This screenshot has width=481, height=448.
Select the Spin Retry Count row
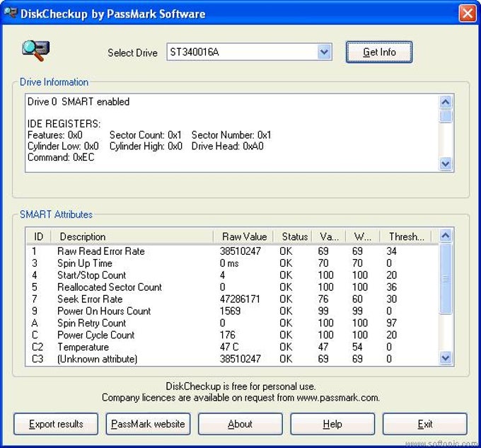(x=233, y=323)
